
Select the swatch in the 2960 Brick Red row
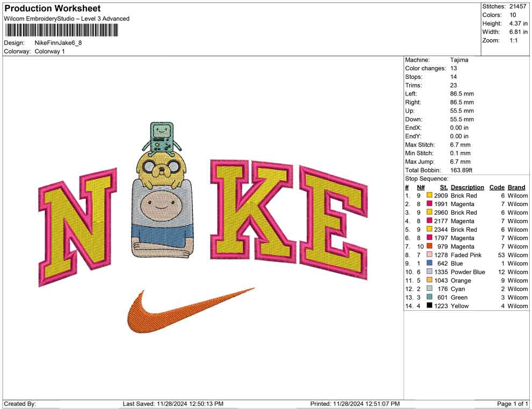(x=429, y=212)
